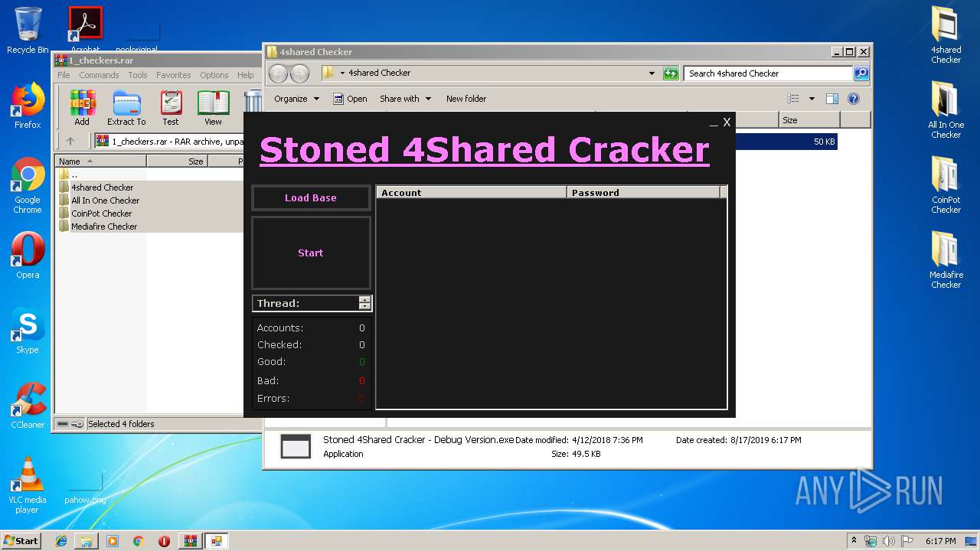The image size is (980, 551).
Task: Click the Extract To icon in WinRAR
Action: pyautogui.click(x=126, y=108)
